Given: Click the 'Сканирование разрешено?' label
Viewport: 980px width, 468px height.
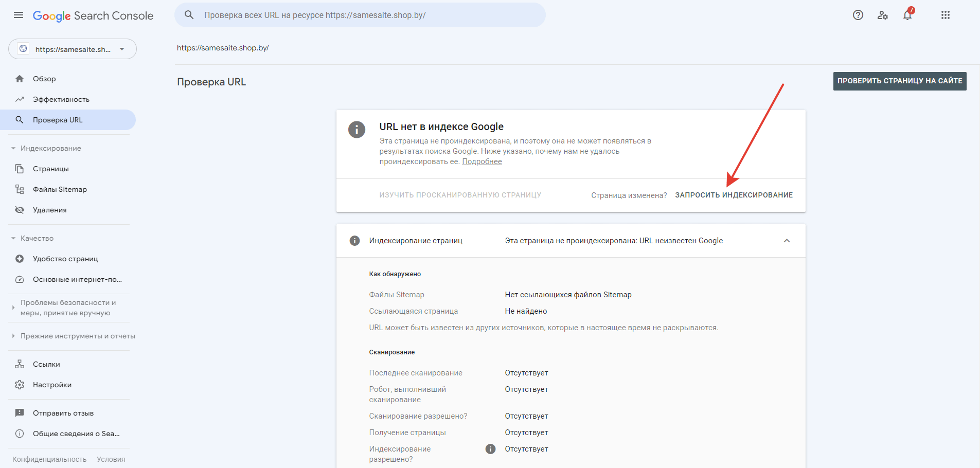Looking at the screenshot, I should pos(418,416).
